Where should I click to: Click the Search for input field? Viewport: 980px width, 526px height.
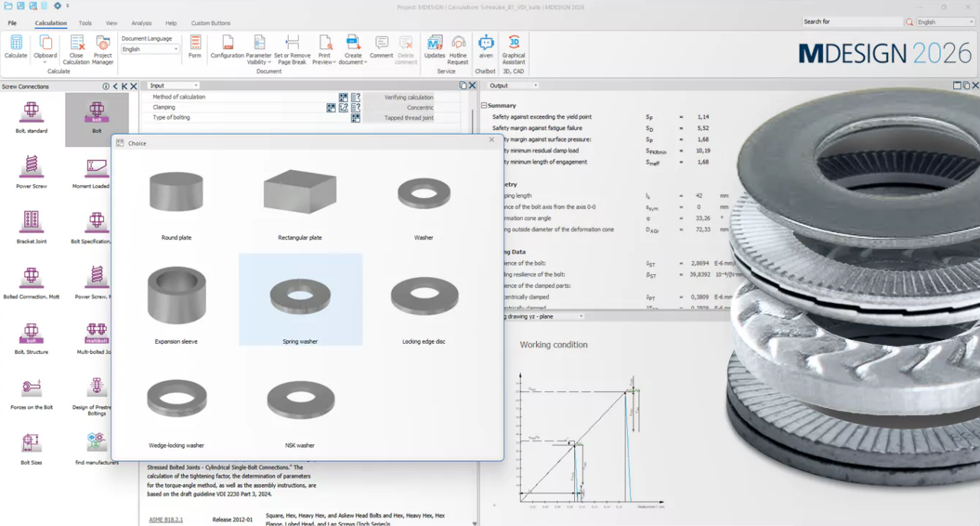coord(852,22)
